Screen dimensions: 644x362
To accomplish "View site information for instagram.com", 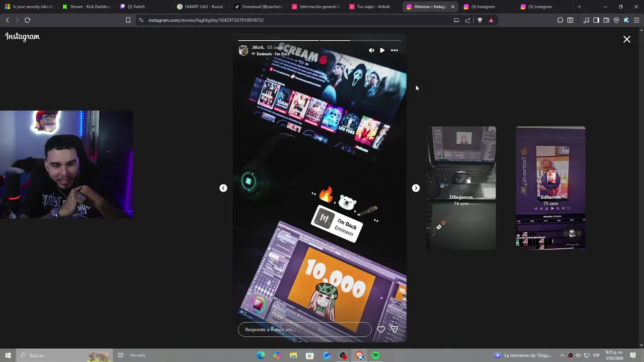I will (141, 20).
